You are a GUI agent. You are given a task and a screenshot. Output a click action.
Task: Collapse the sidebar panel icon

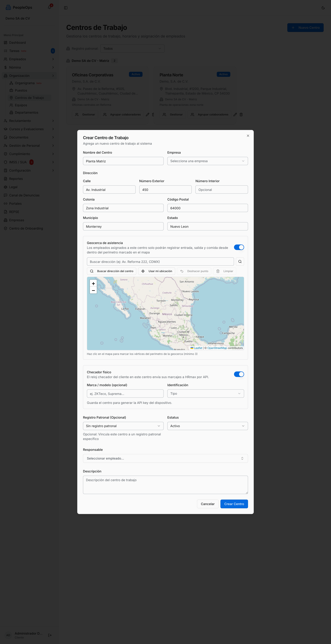pyautogui.click(x=66, y=8)
